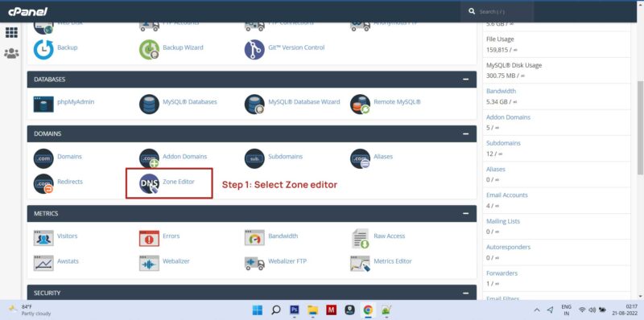The height and width of the screenshot is (320, 644).
Task: Open the Remote MySQL icon
Action: 360,105
